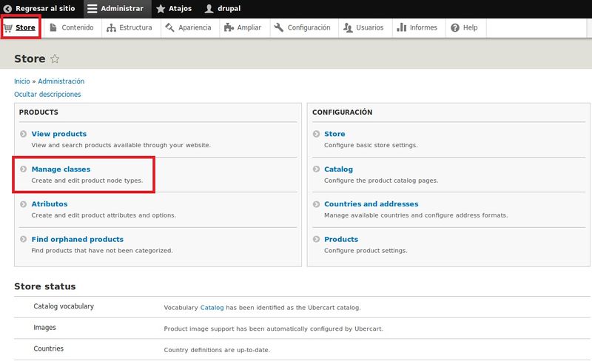Follow the Inicio breadcrumb link

point(22,81)
